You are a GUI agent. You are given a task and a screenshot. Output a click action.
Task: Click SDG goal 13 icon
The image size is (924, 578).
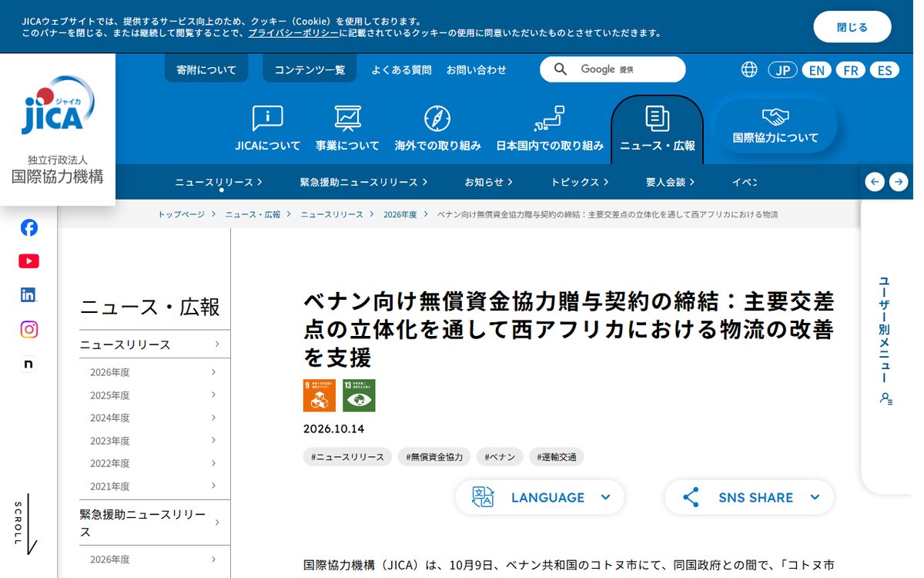click(359, 395)
